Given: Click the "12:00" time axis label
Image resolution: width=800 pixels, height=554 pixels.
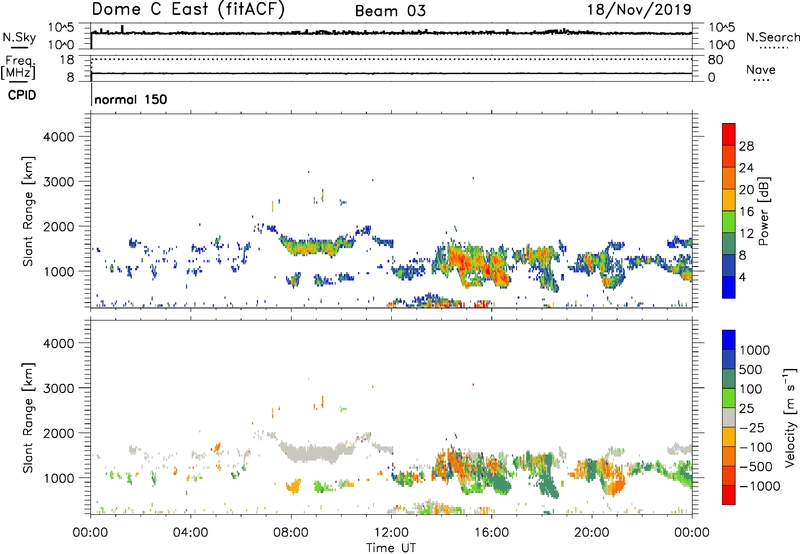Looking at the screenshot, I should (391, 533).
